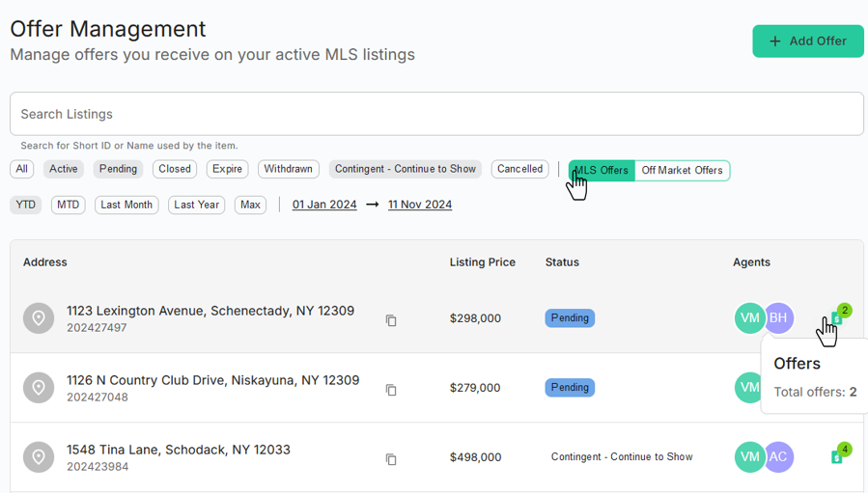Enable the Closed status filter

tap(175, 169)
